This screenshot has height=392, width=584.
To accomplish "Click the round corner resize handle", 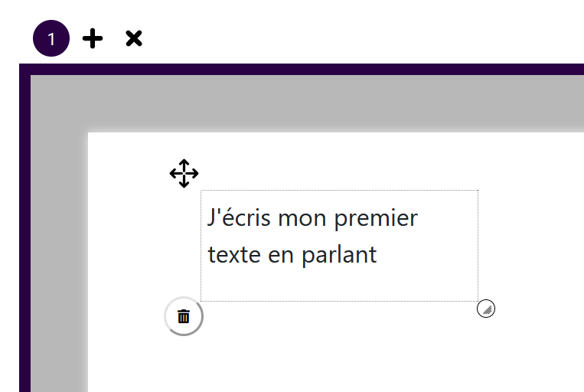I will [x=486, y=309].
